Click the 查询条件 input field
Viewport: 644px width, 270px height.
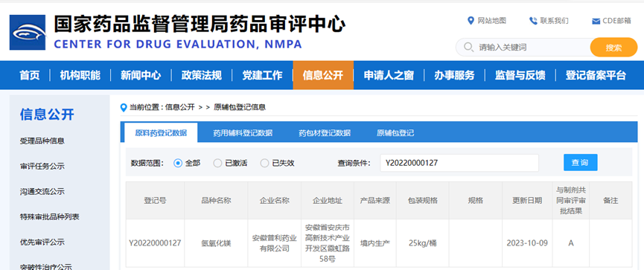click(459, 163)
